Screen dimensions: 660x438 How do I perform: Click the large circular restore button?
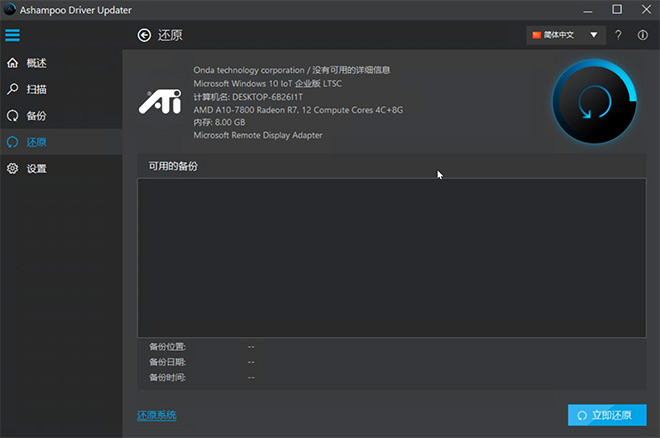[x=594, y=101]
